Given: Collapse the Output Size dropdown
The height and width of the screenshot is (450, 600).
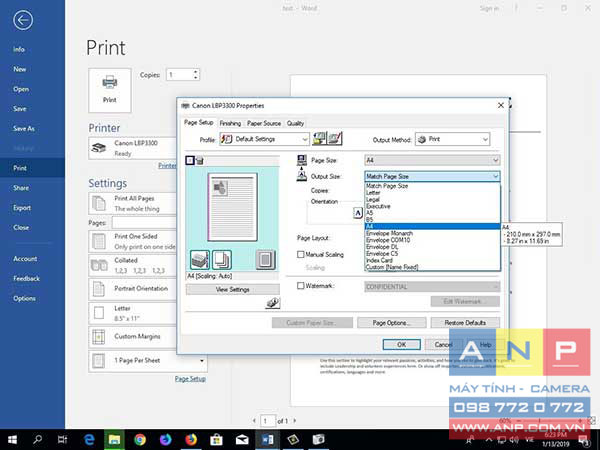Looking at the screenshot, I should pyautogui.click(x=432, y=176).
